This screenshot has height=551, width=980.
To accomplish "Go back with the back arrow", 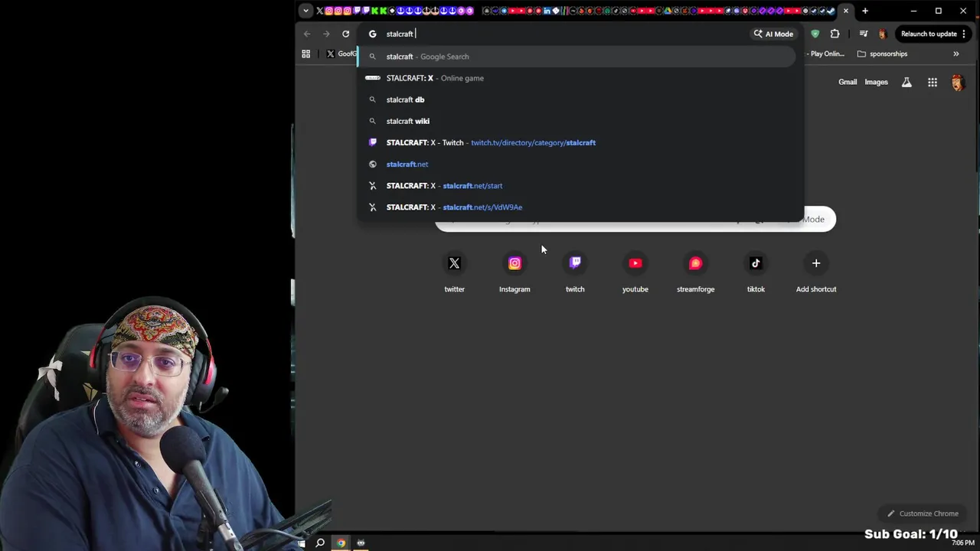I will tap(307, 34).
